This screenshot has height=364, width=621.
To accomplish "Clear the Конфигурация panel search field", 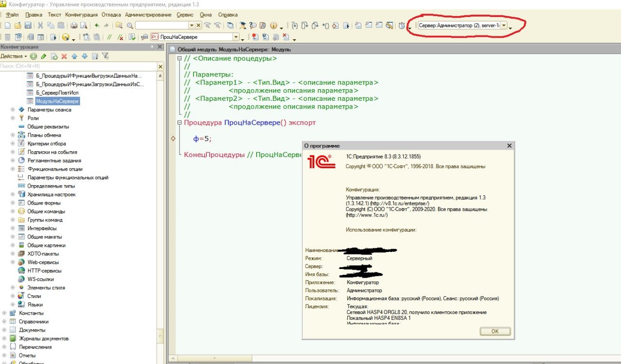I will (x=160, y=66).
